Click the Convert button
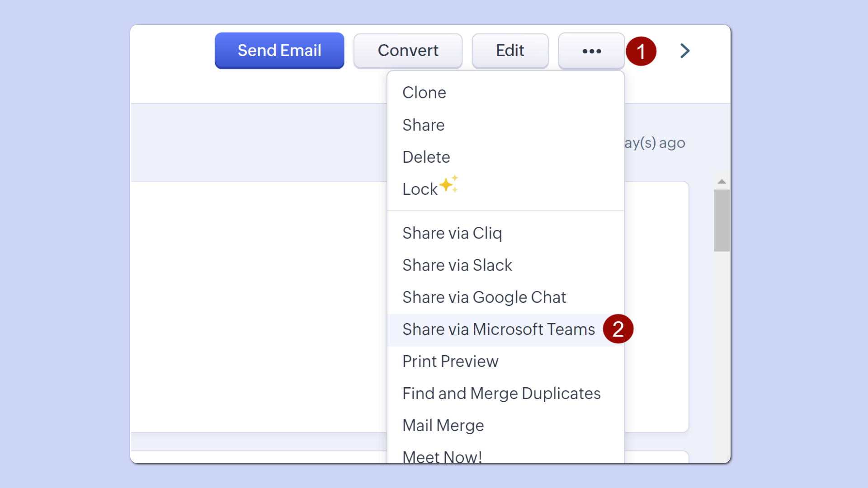The width and height of the screenshot is (868, 488). tap(408, 51)
